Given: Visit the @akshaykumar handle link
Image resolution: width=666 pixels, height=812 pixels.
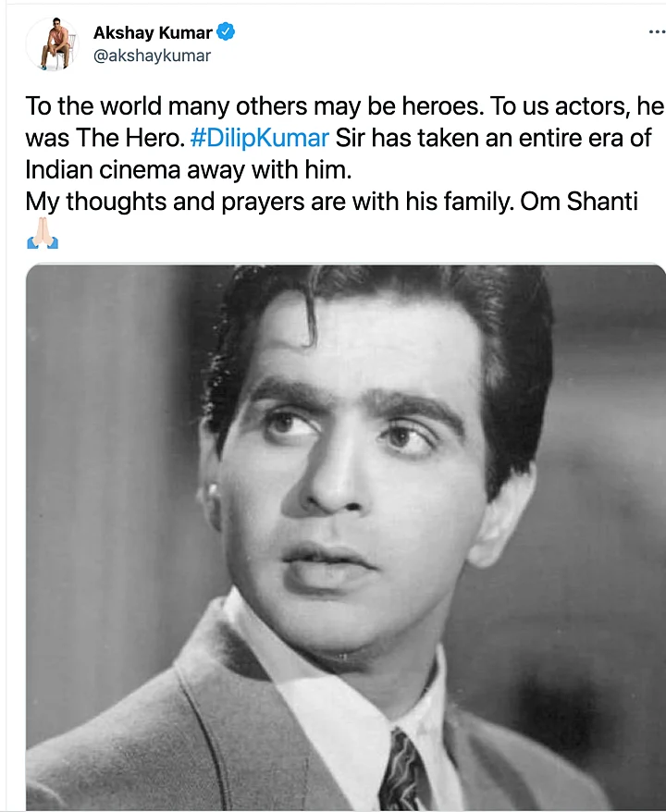Looking at the screenshot, I should 152,55.
